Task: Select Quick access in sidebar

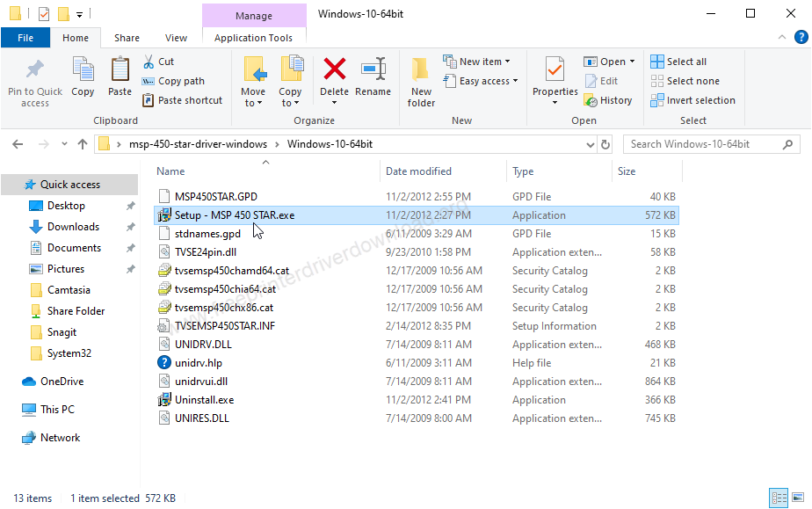Action: click(70, 185)
